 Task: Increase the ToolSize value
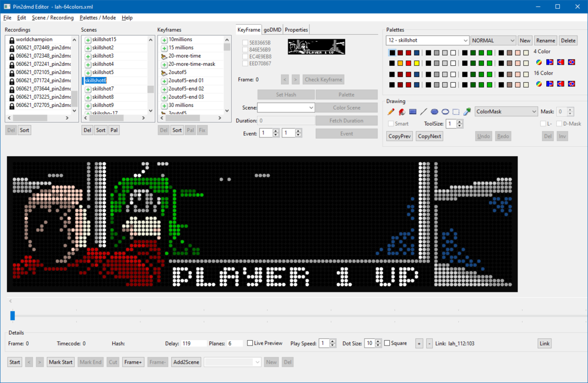pyautogui.click(x=460, y=122)
